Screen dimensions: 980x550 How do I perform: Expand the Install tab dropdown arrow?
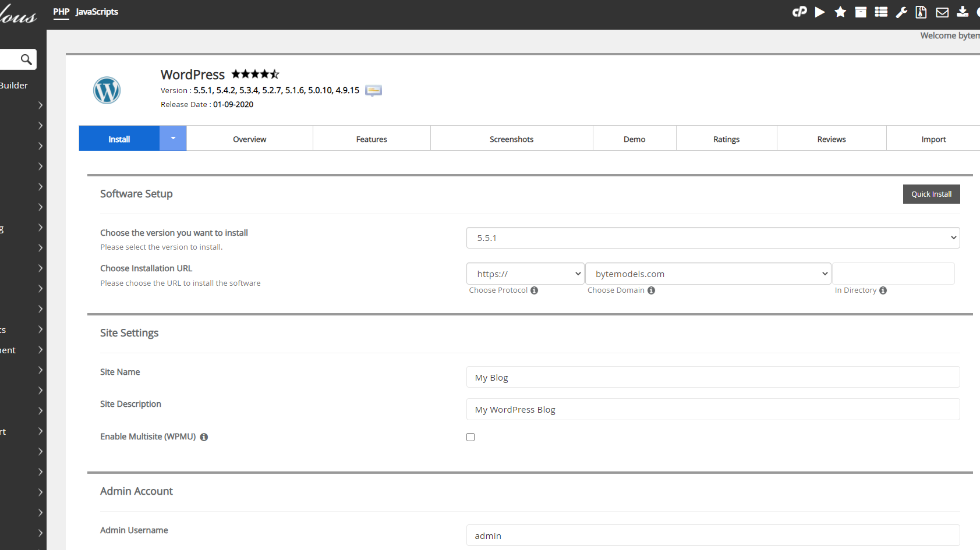coord(173,139)
